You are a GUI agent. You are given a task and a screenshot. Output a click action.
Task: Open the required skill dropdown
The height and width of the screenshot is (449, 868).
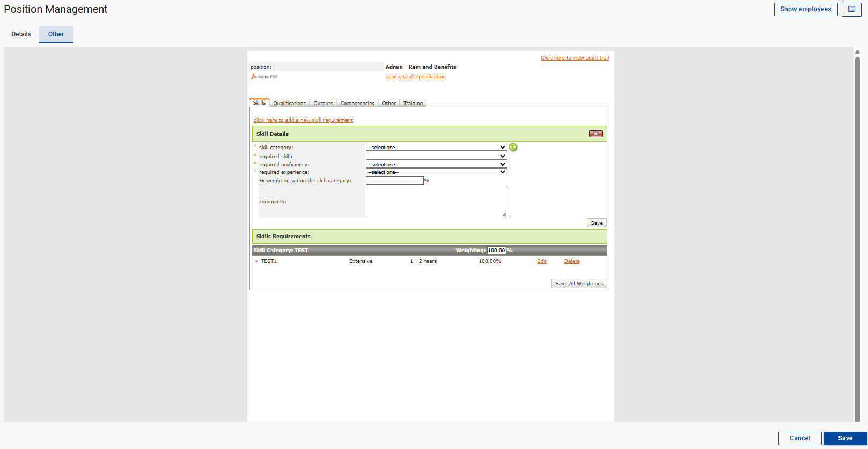click(436, 157)
